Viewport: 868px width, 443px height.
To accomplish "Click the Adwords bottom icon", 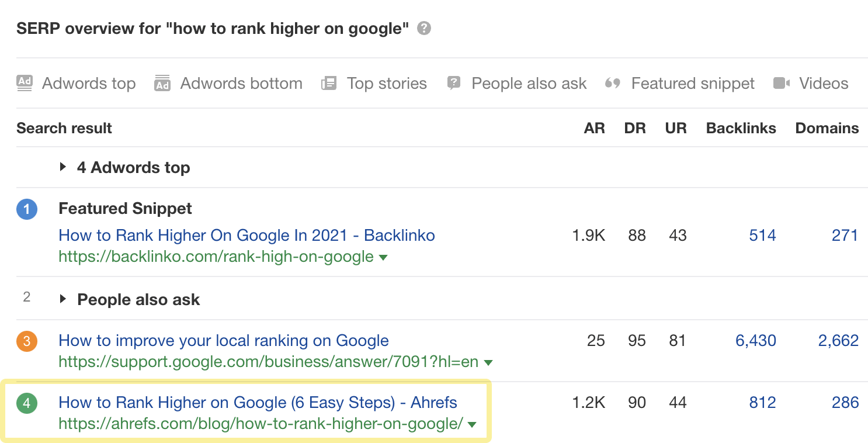I will (162, 84).
